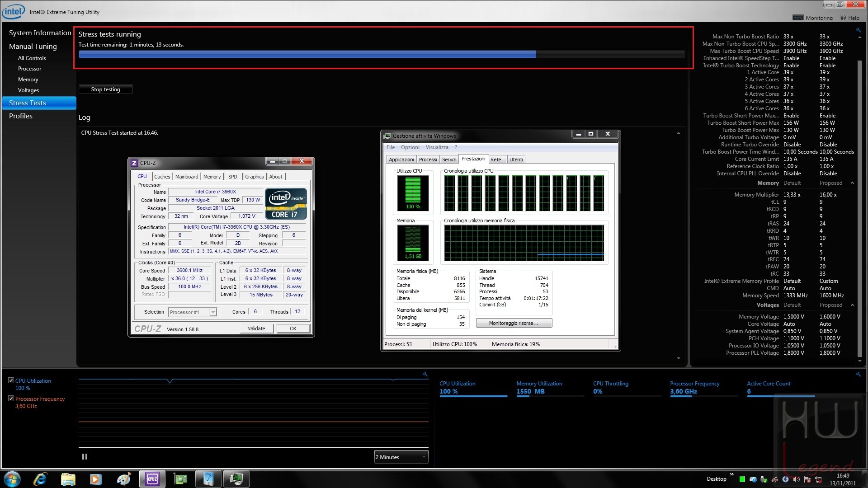This screenshot has height=488, width=868.
Task: Click wrench icon above monitor readouts
Action: coord(858,374)
